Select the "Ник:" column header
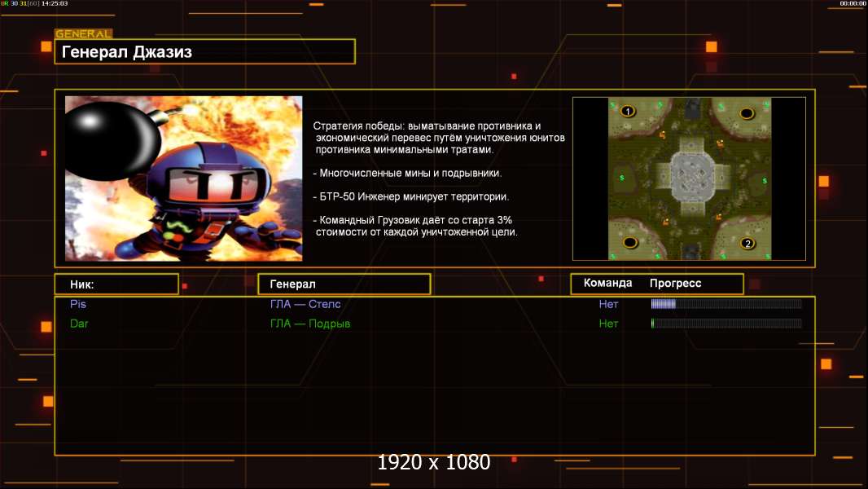 [x=116, y=284]
